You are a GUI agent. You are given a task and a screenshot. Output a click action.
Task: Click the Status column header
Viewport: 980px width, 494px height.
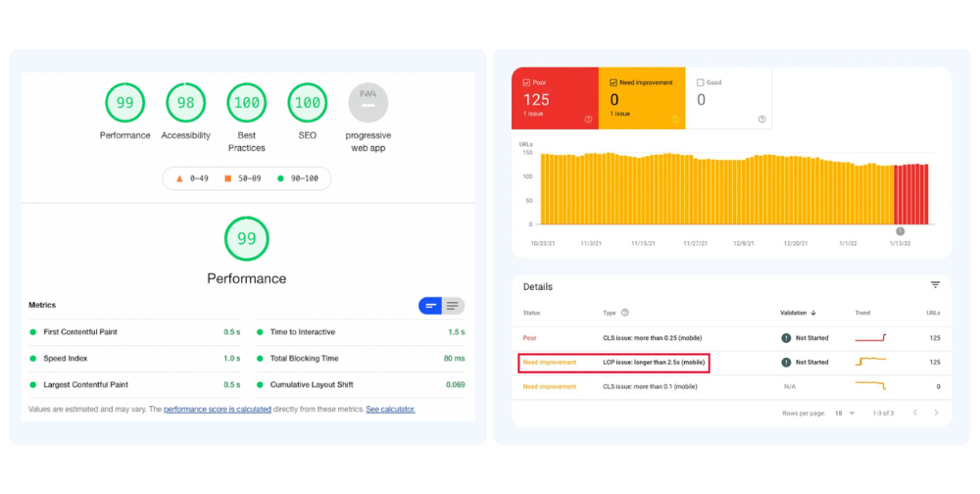click(x=531, y=313)
